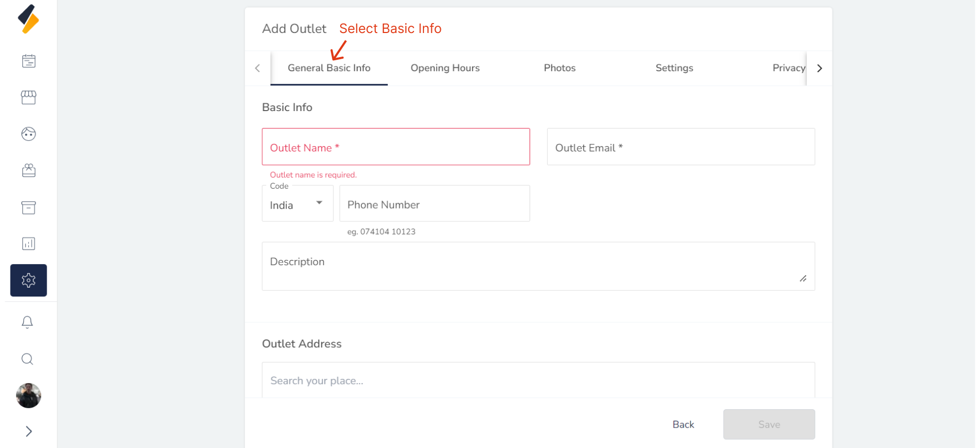Image resolution: width=980 pixels, height=448 pixels.
Task: Click the settings gear icon
Action: (29, 280)
